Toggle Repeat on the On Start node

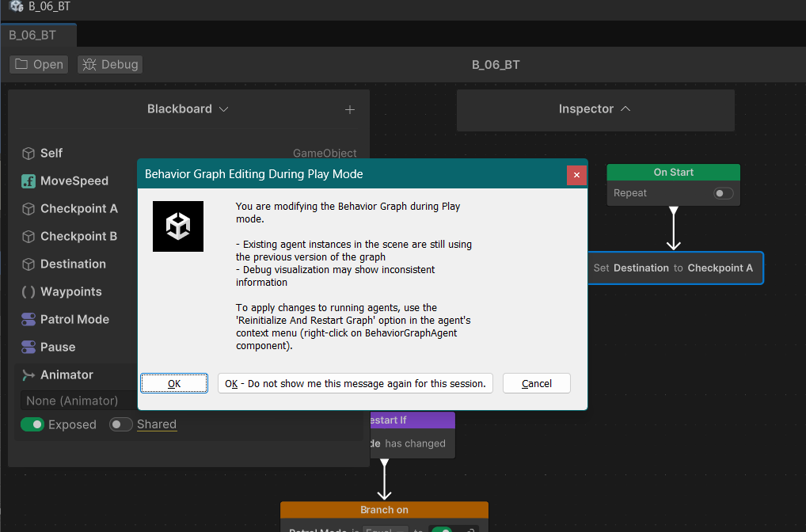[x=721, y=192]
